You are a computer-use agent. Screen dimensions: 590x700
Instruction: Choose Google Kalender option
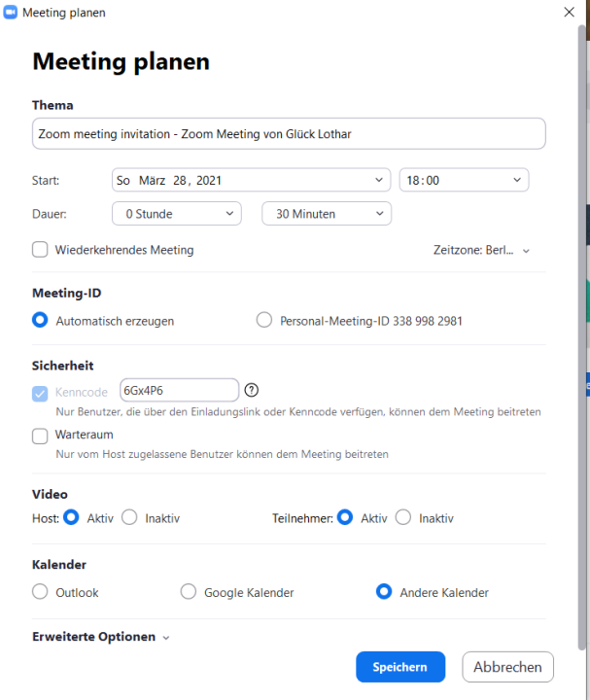(x=189, y=591)
